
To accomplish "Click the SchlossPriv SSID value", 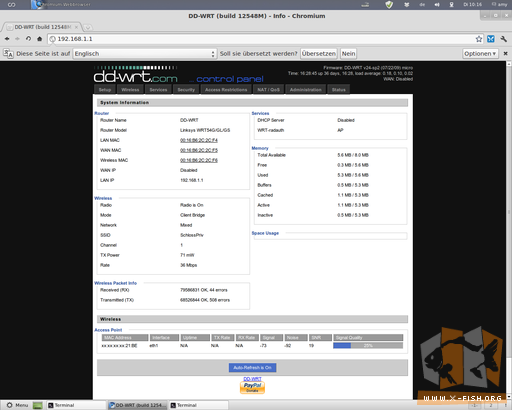I will point(192,235).
